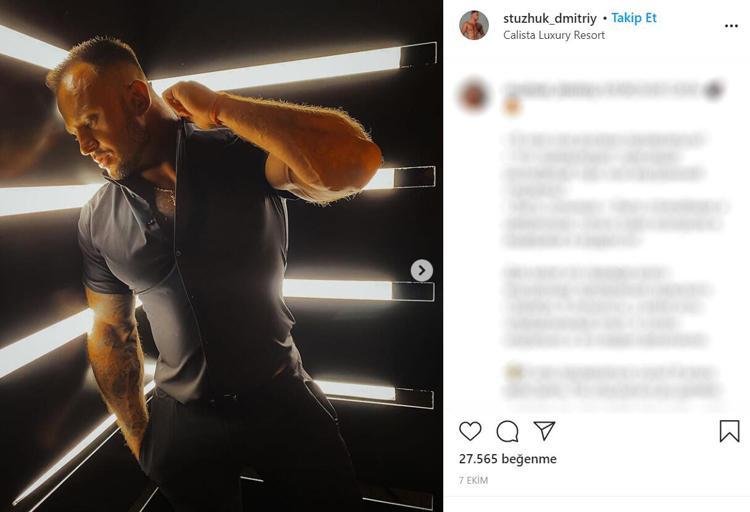Open the stuzhuk_dmitriy username link
The width and height of the screenshot is (750, 512).
click(550, 18)
